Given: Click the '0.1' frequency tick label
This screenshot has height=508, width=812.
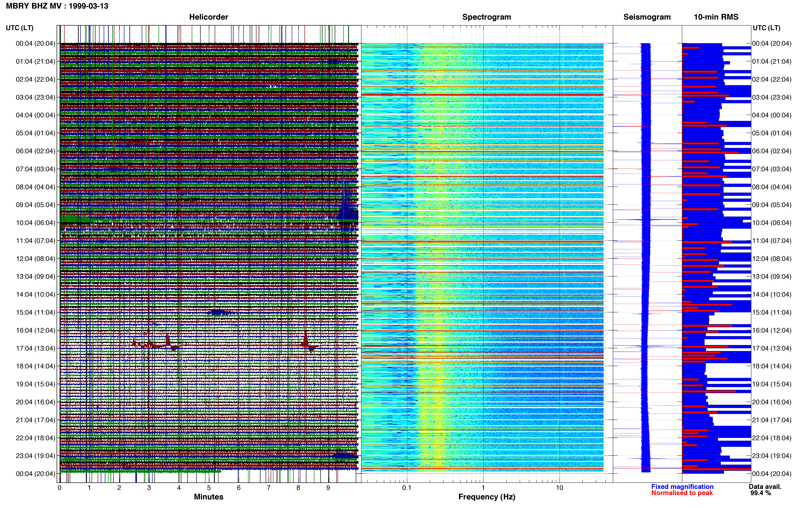Looking at the screenshot, I should tap(407, 488).
